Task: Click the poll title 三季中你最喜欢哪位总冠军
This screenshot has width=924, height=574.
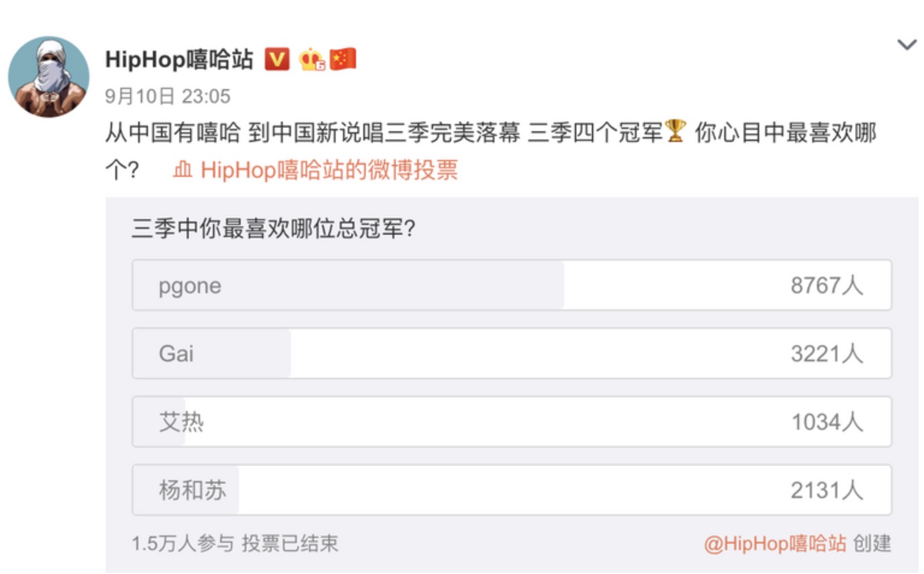Action: (274, 229)
